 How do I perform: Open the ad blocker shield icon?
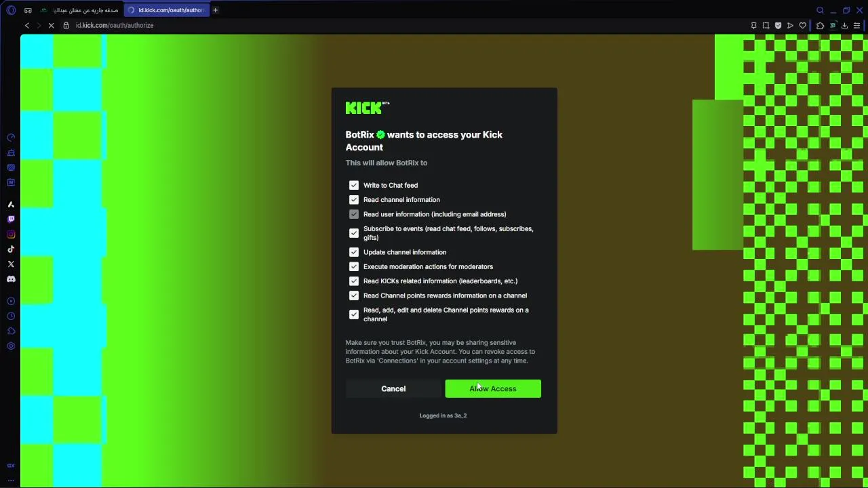(778, 26)
